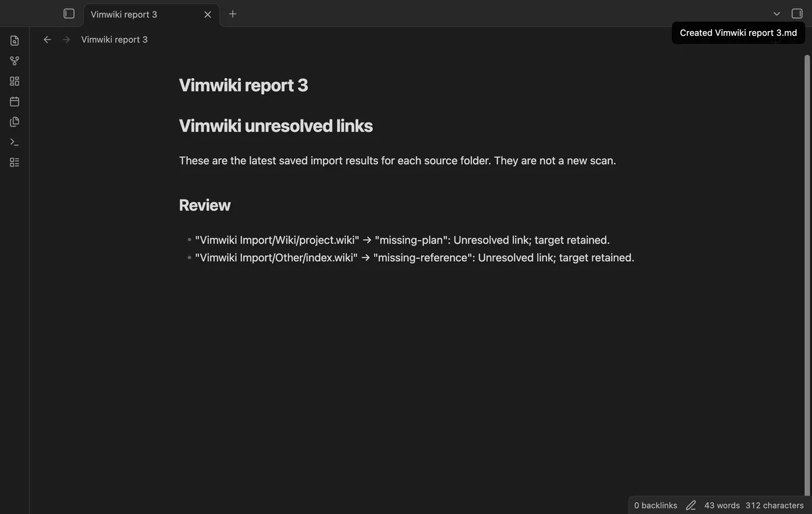The height and width of the screenshot is (514, 812).
Task: Click the Vimwiki unresolved links heading
Action: click(x=276, y=126)
